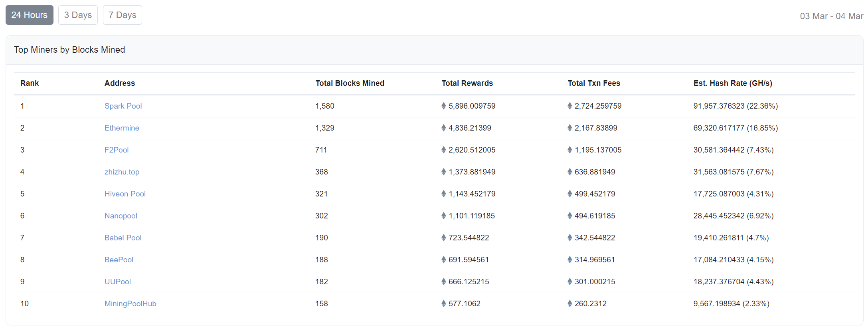Open the UUPool miner link

tap(118, 282)
